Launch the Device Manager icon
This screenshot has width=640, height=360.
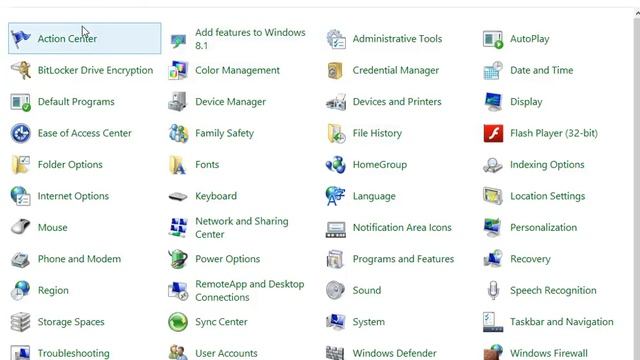(x=178, y=102)
